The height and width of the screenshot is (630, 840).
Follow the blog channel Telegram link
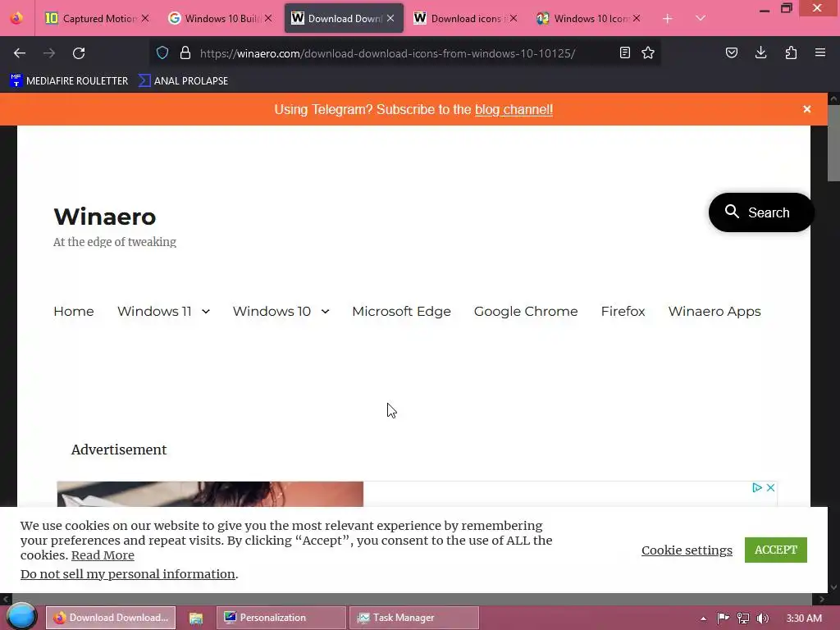pyautogui.click(x=514, y=109)
